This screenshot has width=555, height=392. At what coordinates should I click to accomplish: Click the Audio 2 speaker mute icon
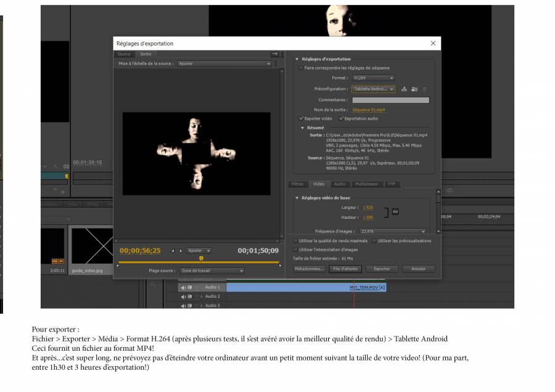pos(183,296)
